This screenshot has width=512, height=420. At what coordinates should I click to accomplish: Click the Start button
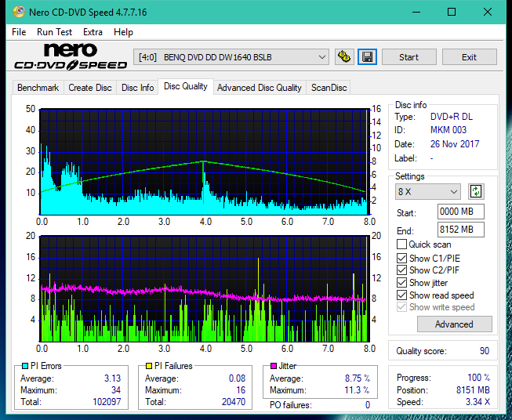(x=409, y=57)
